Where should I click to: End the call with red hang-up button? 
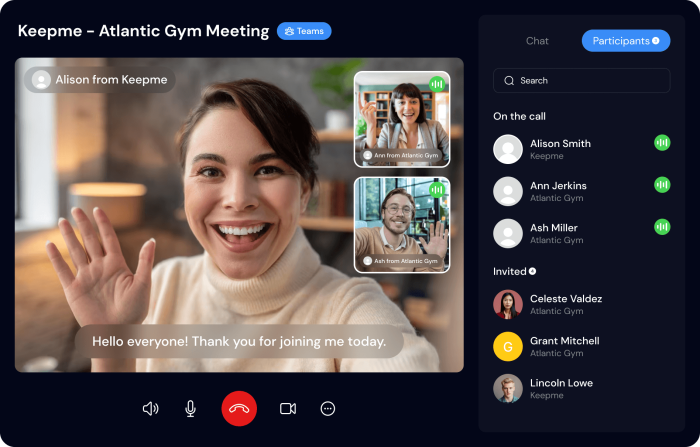point(239,409)
